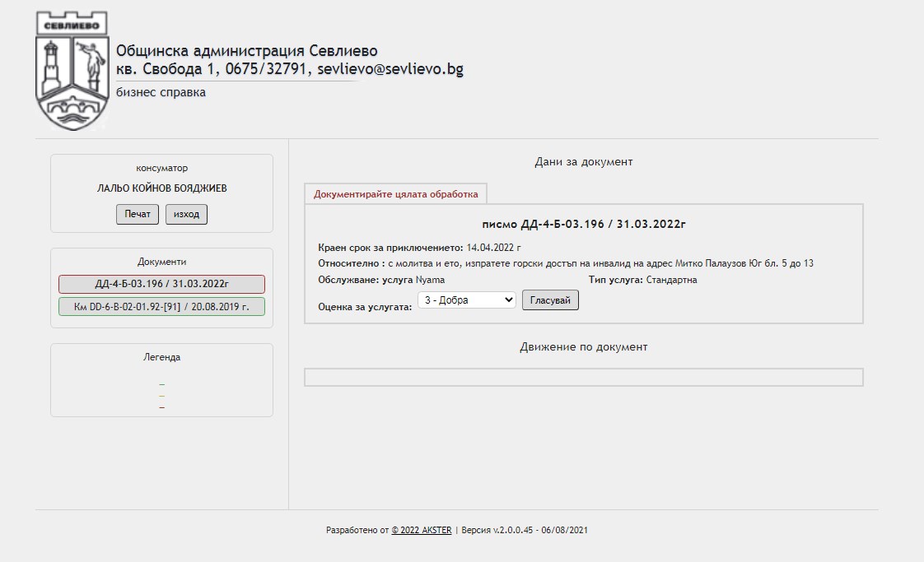
Task: Click the Гласувай vote button
Action: pos(550,300)
